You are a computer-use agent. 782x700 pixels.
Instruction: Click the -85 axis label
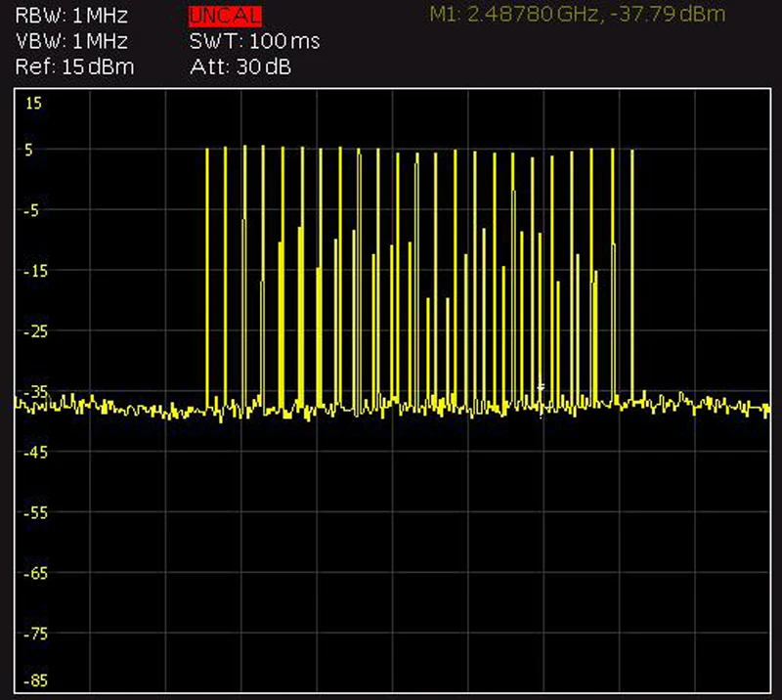coord(35,680)
